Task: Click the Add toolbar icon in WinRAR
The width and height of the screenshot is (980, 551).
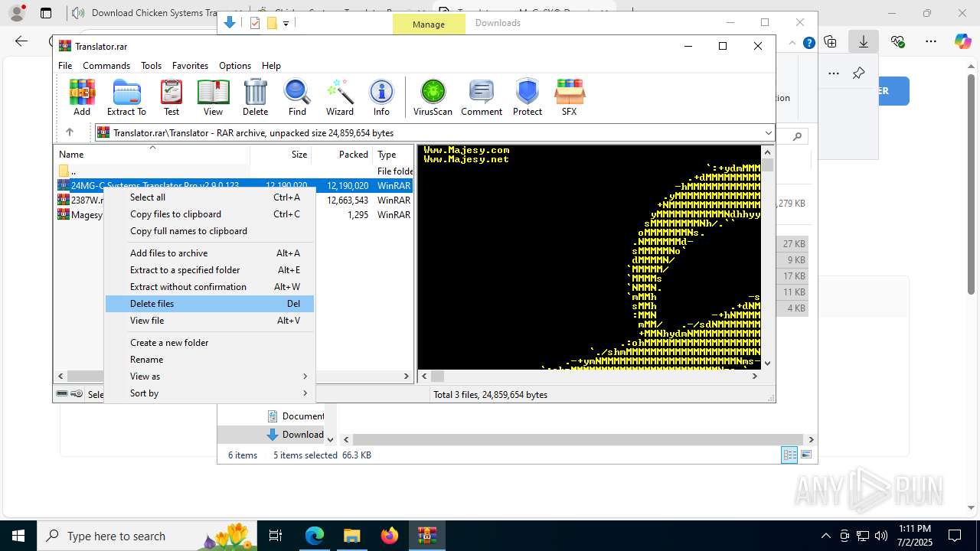Action: tap(82, 97)
